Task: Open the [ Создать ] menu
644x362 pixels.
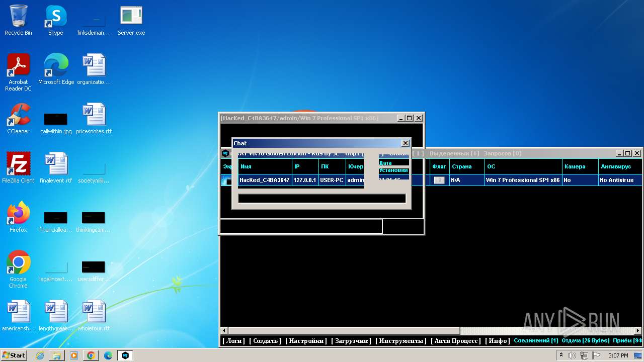Action: click(265, 341)
